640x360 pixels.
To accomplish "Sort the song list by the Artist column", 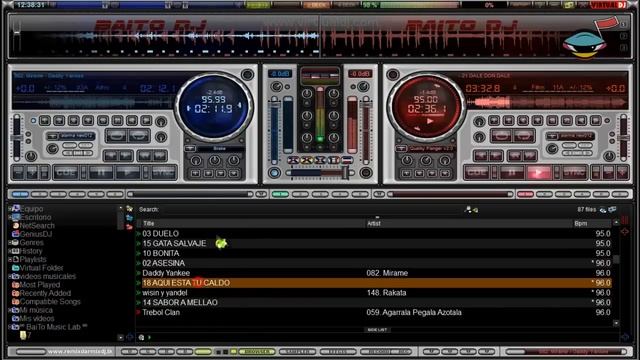I will point(469,223).
